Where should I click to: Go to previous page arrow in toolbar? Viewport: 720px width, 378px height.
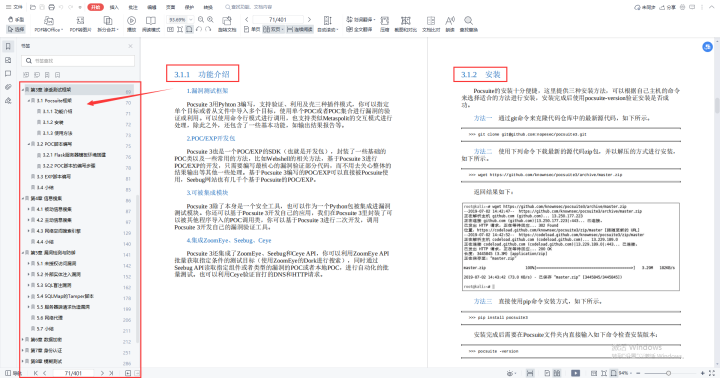247,20
